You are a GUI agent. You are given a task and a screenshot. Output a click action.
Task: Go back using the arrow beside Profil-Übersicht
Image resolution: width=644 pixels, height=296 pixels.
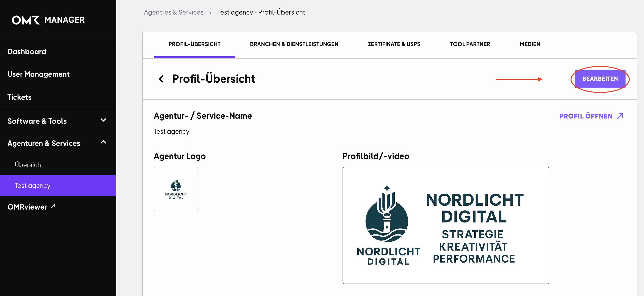tap(161, 79)
